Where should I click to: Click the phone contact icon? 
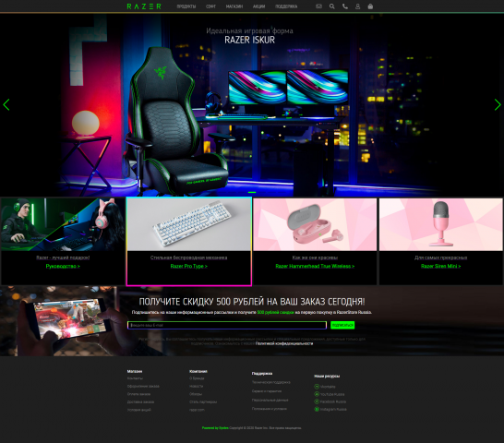point(345,6)
